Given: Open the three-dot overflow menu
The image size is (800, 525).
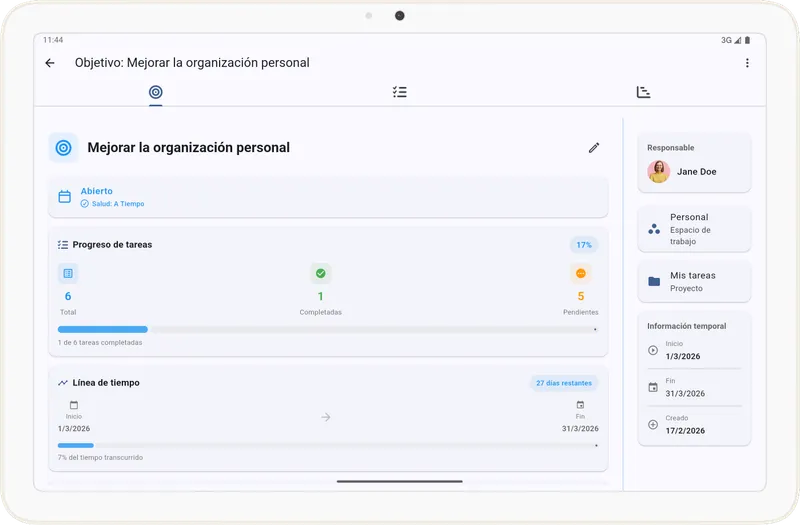Looking at the screenshot, I should tap(747, 63).
